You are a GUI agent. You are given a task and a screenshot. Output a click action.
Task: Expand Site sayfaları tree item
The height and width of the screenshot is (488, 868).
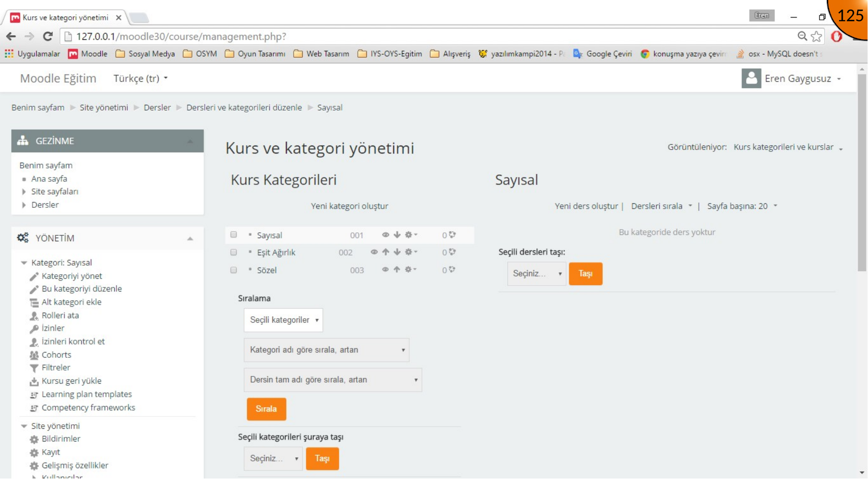(x=24, y=192)
